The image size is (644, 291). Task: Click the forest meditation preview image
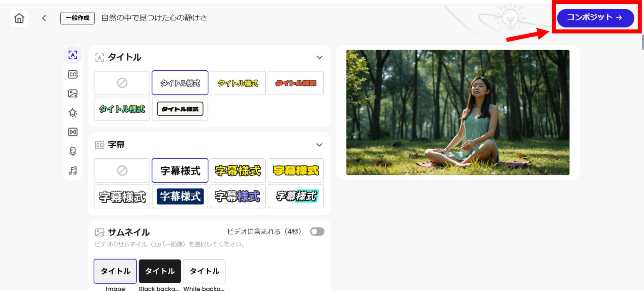(458, 113)
